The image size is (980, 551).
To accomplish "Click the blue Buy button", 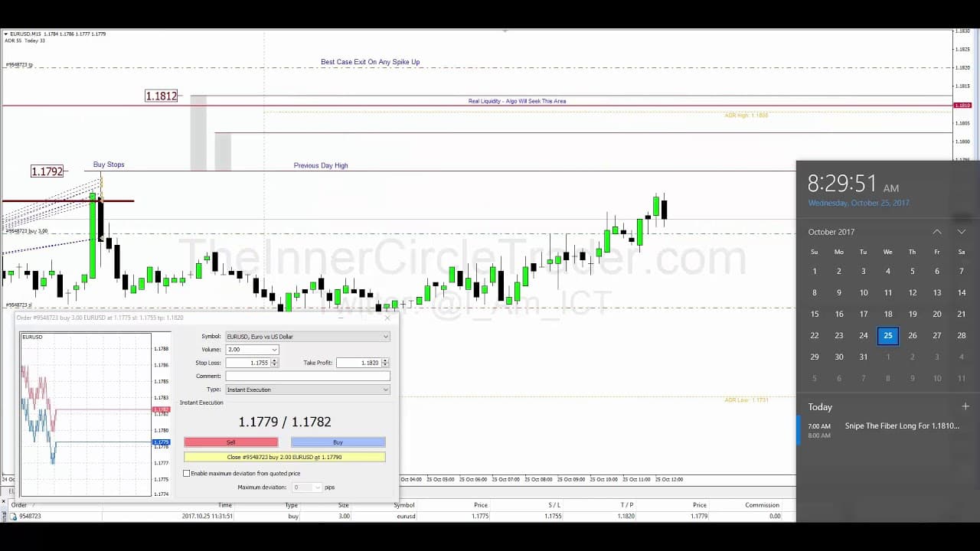I will pyautogui.click(x=338, y=442).
